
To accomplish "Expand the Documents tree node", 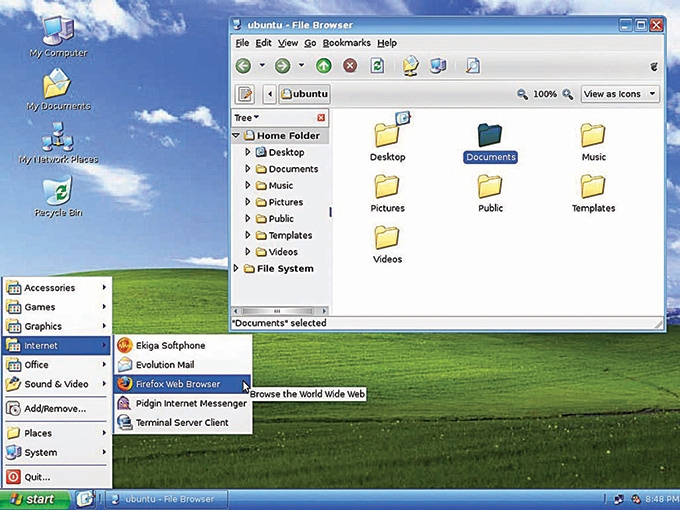I will [x=248, y=168].
